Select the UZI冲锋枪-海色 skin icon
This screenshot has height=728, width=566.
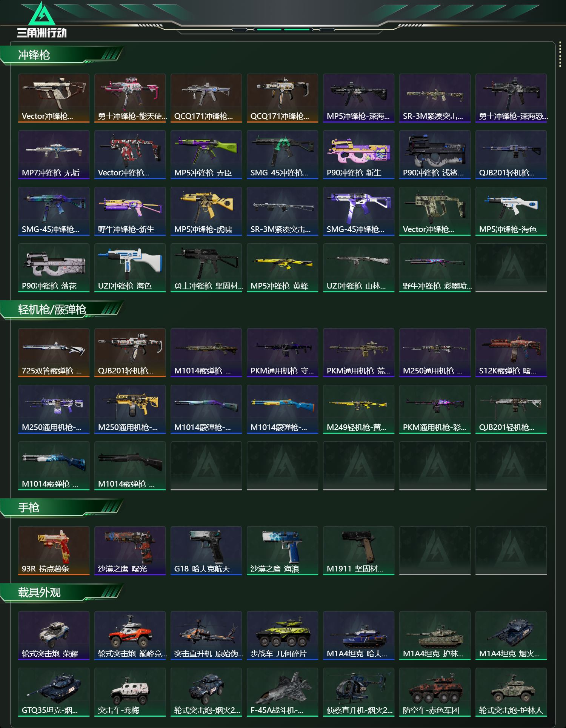[x=130, y=267]
